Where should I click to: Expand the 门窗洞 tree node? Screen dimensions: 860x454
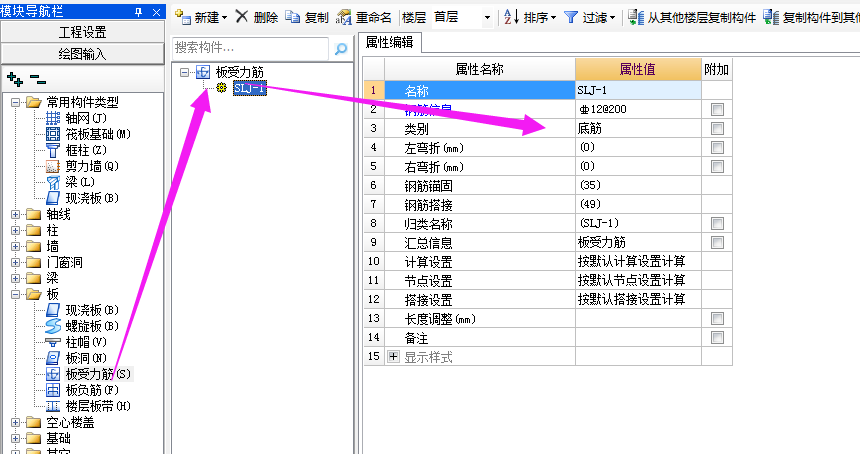point(15,262)
